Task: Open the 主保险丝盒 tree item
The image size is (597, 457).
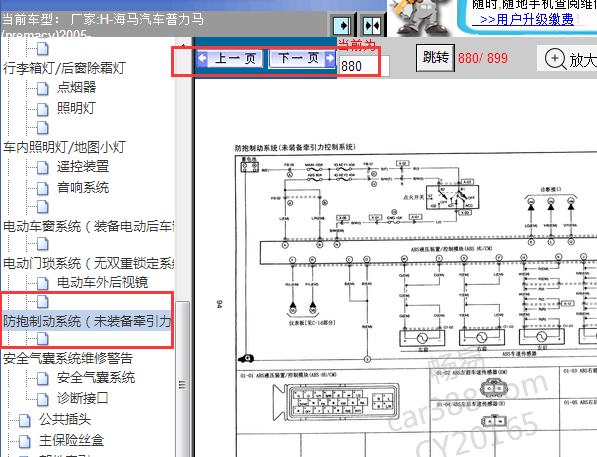Action: [x=71, y=440]
